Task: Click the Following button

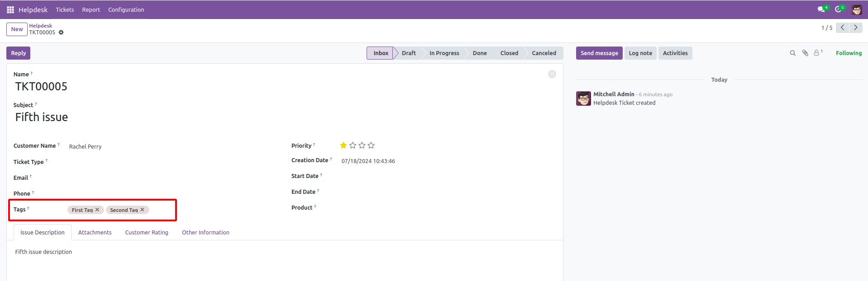Action: [849, 53]
